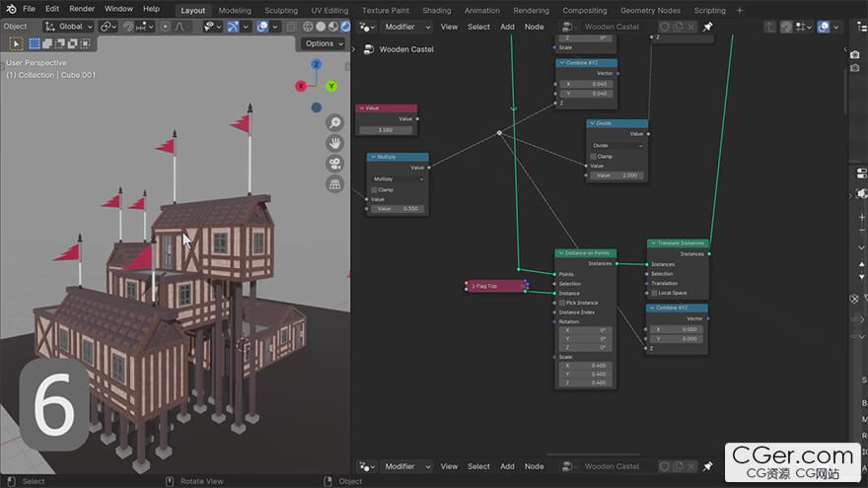Click the pan view hand icon
The width and height of the screenshot is (868, 488).
point(335,143)
